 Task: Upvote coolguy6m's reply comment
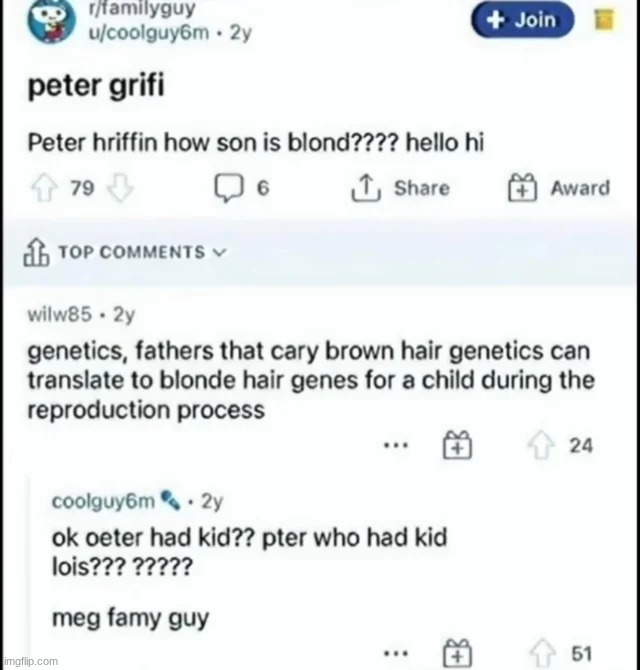coord(541,652)
